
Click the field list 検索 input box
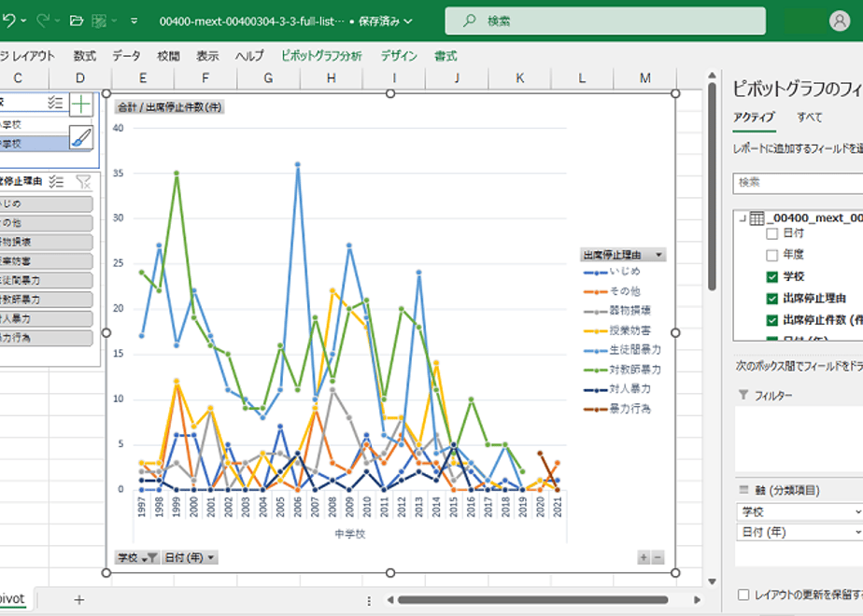point(798,183)
